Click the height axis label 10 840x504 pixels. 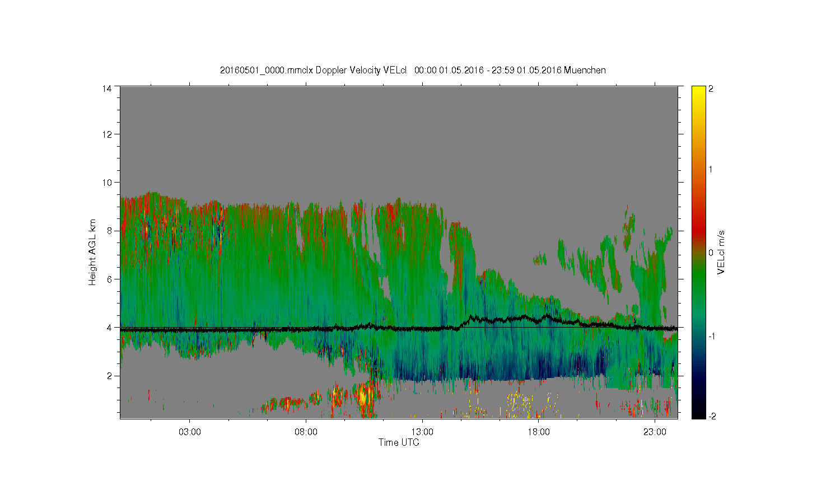tap(107, 182)
